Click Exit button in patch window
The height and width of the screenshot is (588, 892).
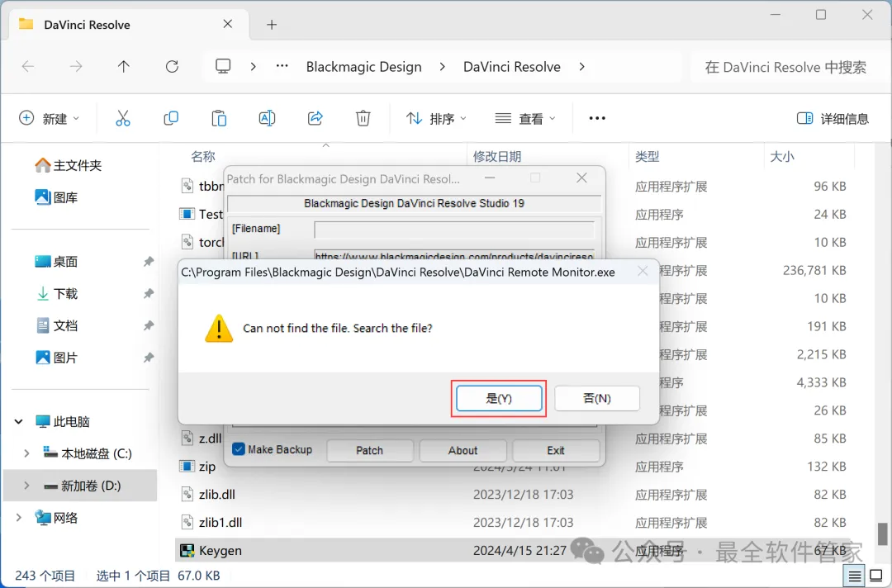pyautogui.click(x=556, y=450)
